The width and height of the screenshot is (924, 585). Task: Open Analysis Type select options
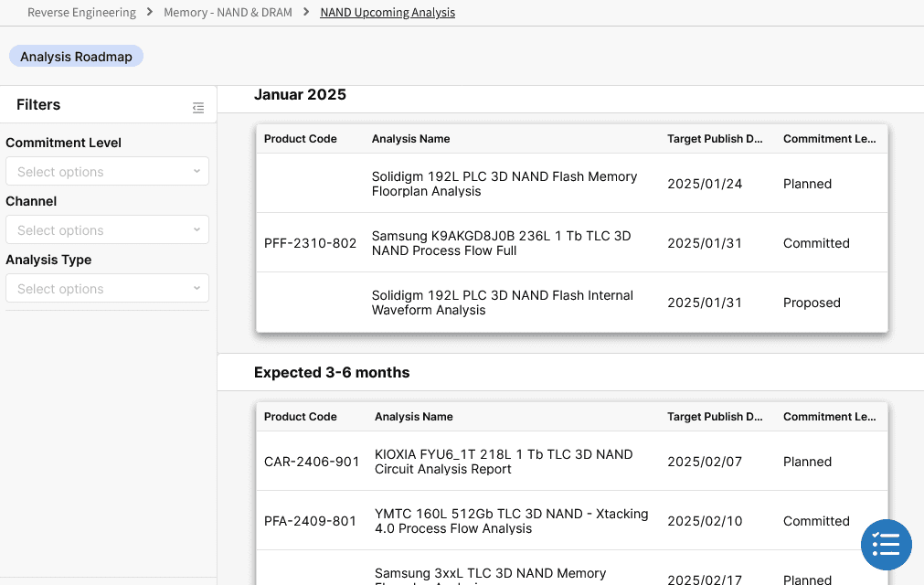107,289
